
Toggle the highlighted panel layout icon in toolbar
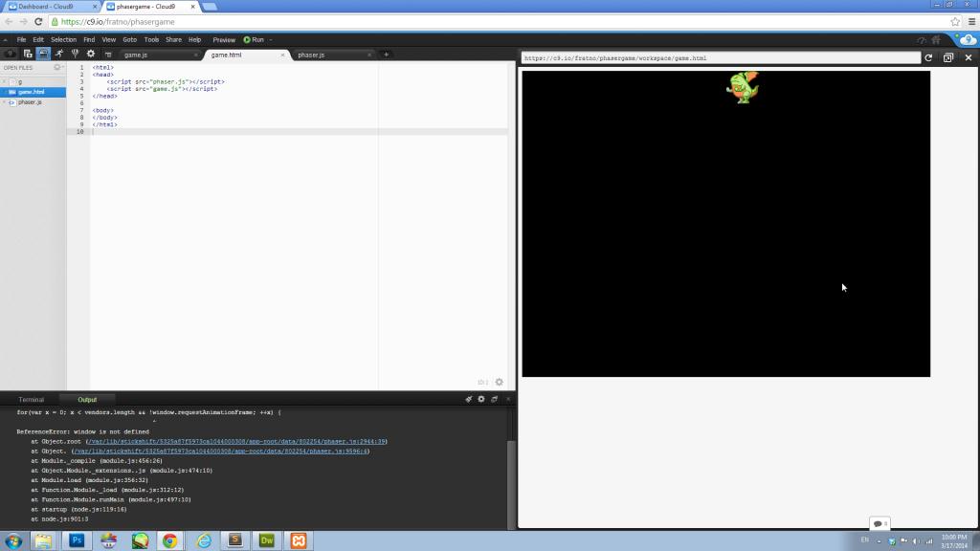coord(43,54)
